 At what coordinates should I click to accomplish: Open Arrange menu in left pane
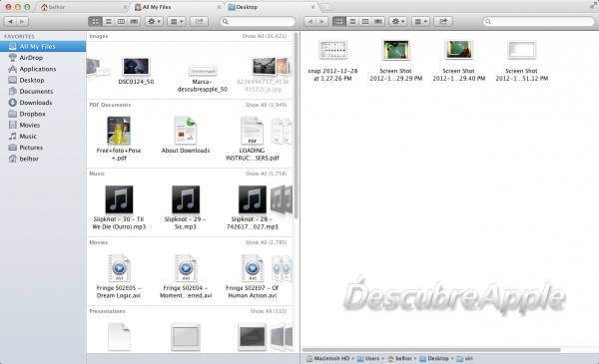pyautogui.click(x=176, y=21)
